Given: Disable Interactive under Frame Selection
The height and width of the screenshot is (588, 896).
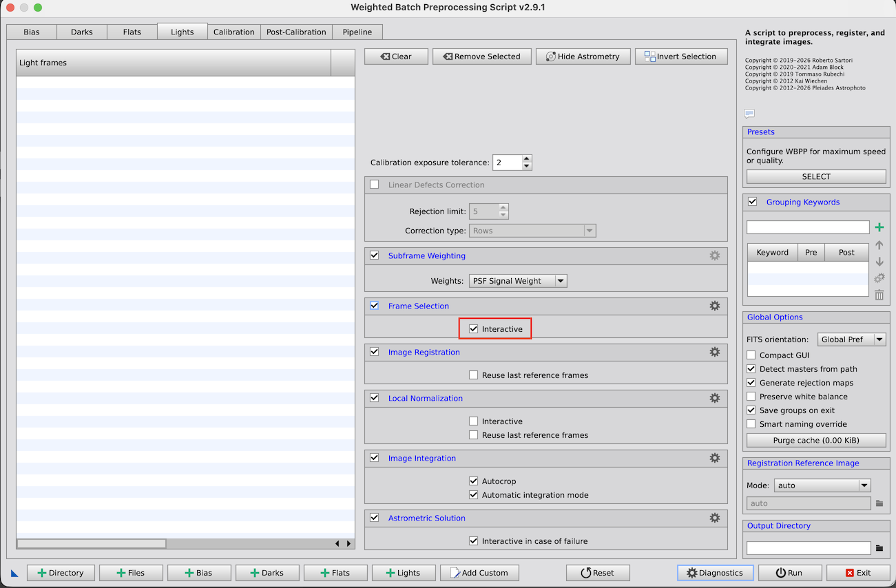Looking at the screenshot, I should tap(474, 329).
